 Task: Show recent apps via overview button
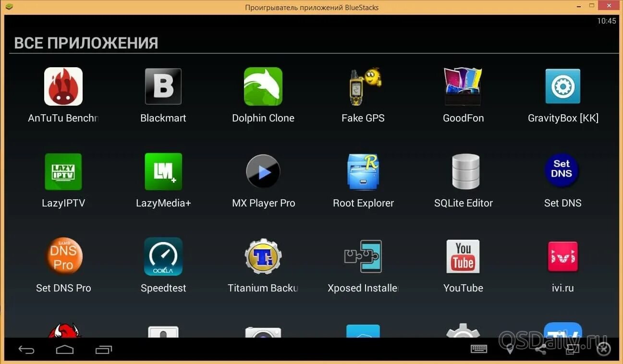point(103,350)
